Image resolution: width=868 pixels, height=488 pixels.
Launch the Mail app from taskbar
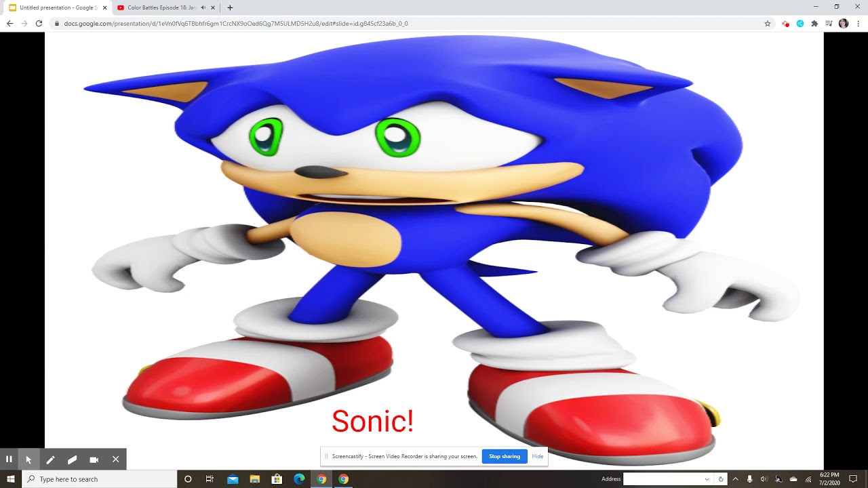(x=233, y=479)
